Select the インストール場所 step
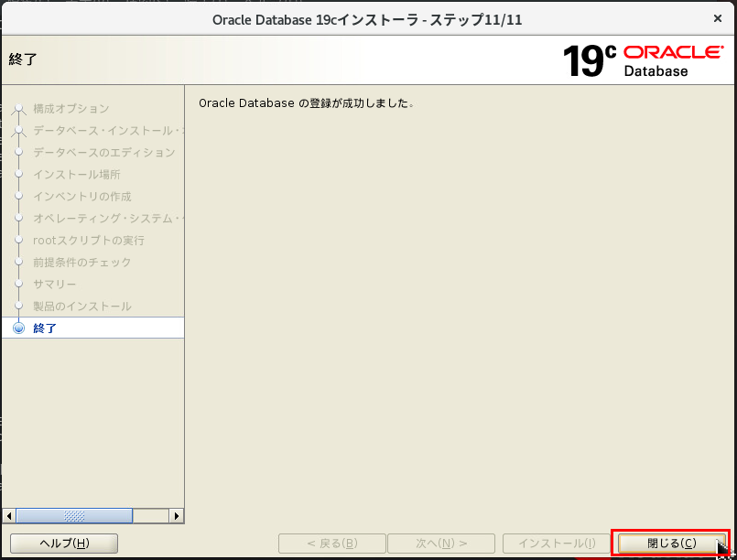This screenshot has height=560, width=737. coord(77,175)
